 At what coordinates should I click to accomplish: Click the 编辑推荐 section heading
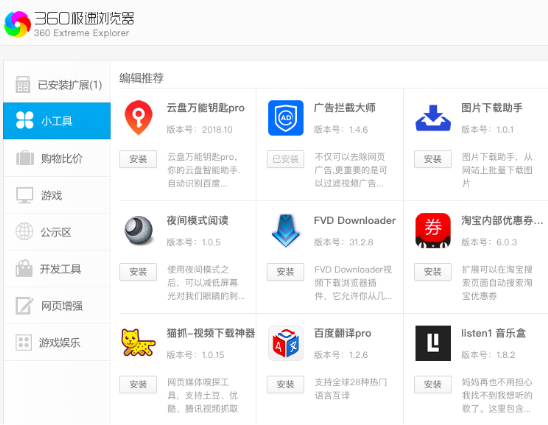click(x=142, y=78)
